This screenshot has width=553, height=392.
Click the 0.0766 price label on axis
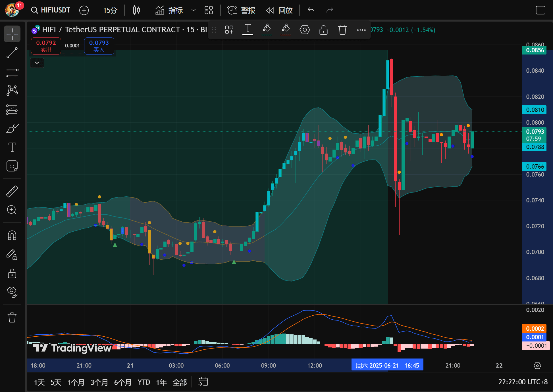click(535, 167)
